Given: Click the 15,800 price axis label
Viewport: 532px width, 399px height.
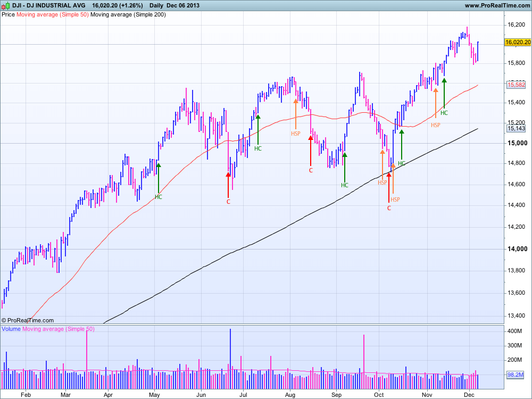Looking at the screenshot, I should click(x=516, y=63).
